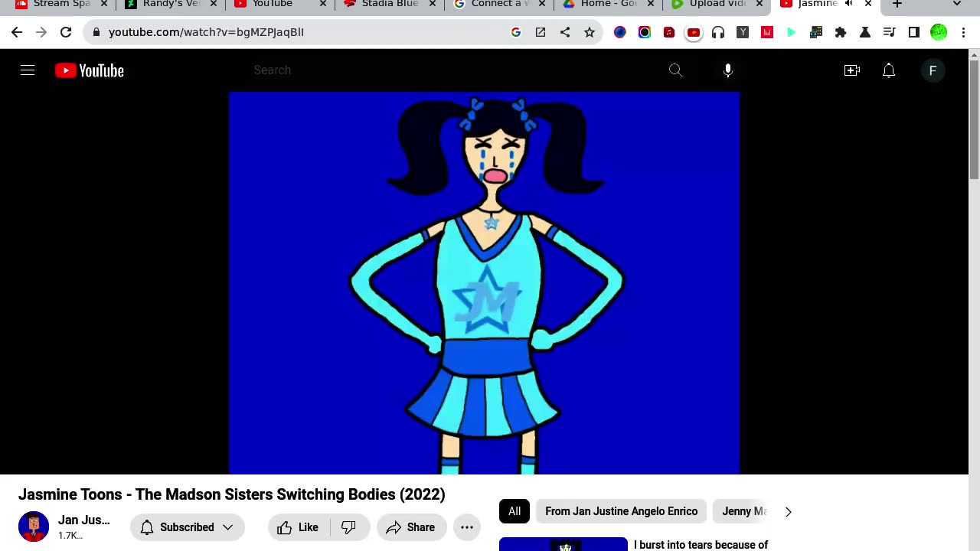980x551 pixels.
Task: Open Subscribed notification dropdown
Action: click(x=187, y=527)
